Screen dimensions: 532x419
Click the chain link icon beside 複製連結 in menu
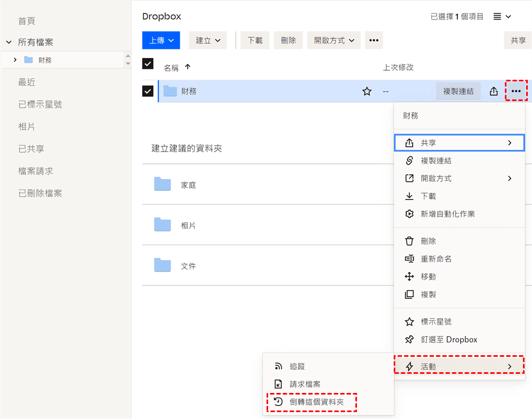(410, 161)
